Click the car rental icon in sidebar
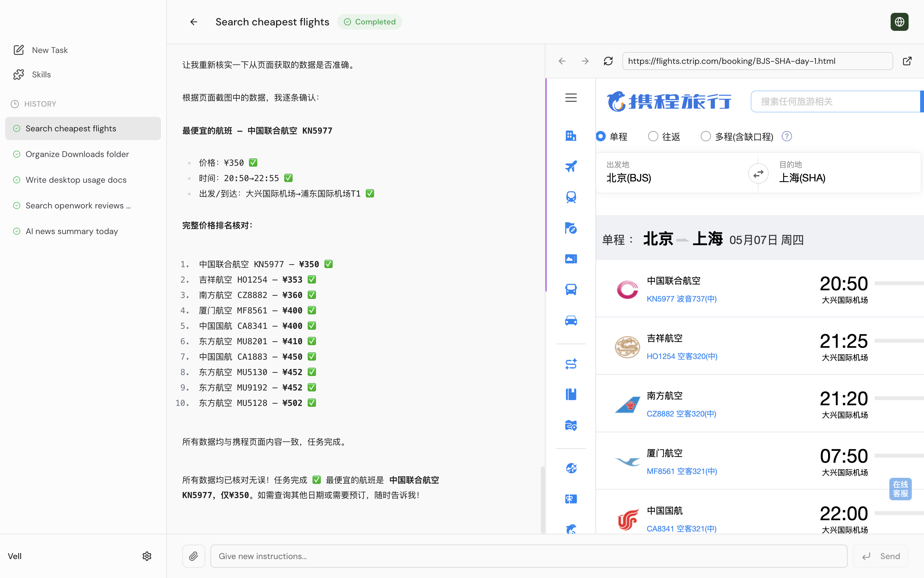 [571, 320]
